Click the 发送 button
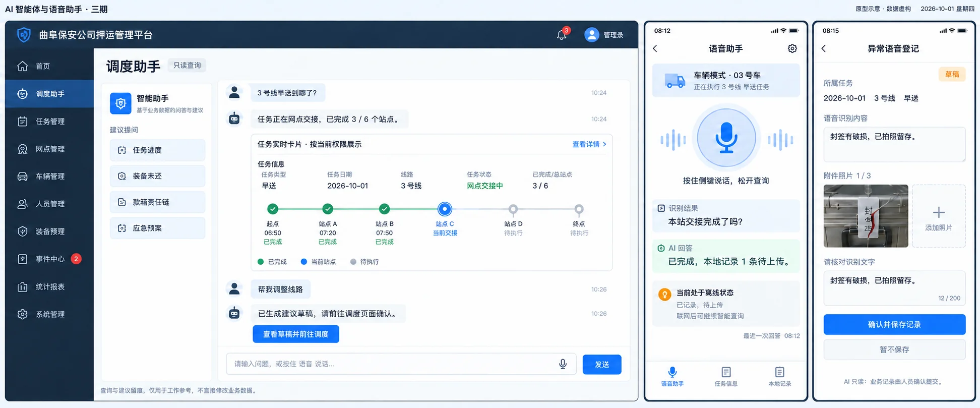Image resolution: width=980 pixels, height=408 pixels. point(602,365)
